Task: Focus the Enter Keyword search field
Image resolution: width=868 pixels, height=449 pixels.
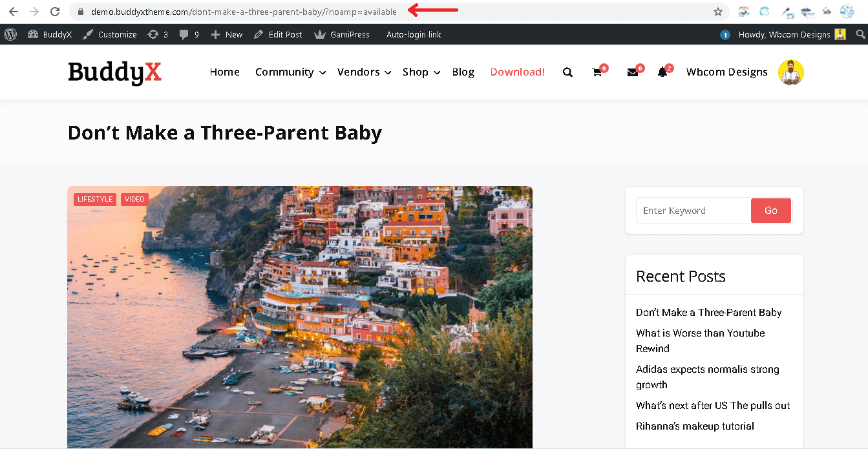Action: [693, 211]
